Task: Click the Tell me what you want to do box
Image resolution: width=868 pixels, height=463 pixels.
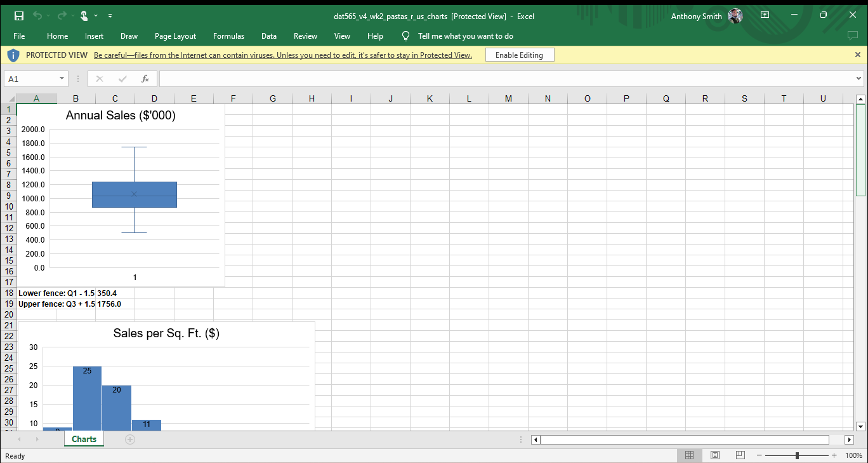Action: (x=458, y=36)
